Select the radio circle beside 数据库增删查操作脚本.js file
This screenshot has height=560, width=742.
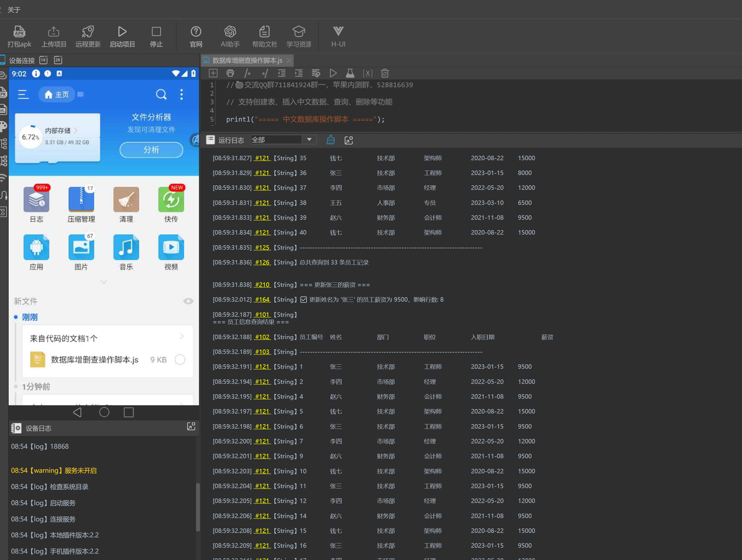180,360
